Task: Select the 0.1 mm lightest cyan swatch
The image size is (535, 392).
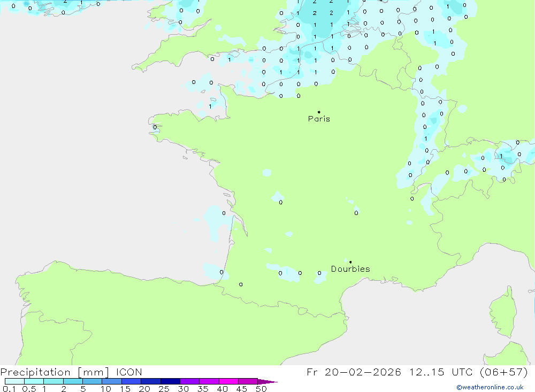Action: (14, 381)
